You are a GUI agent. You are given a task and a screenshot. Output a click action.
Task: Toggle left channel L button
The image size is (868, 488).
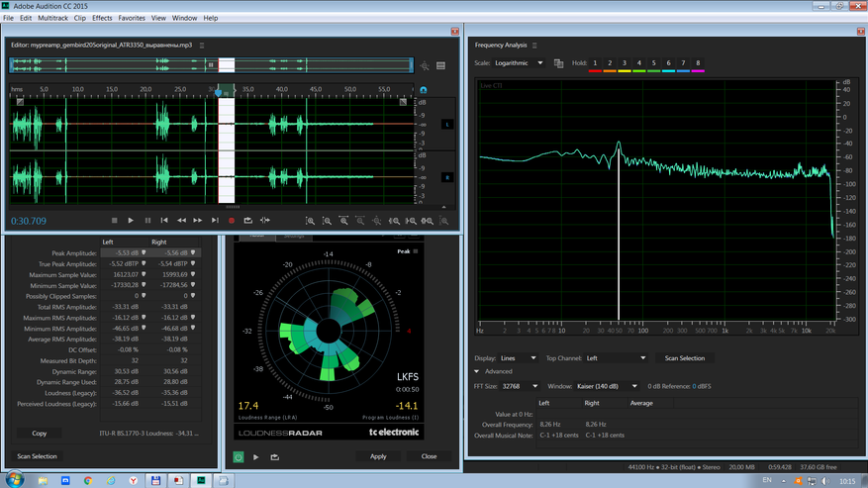pos(447,124)
